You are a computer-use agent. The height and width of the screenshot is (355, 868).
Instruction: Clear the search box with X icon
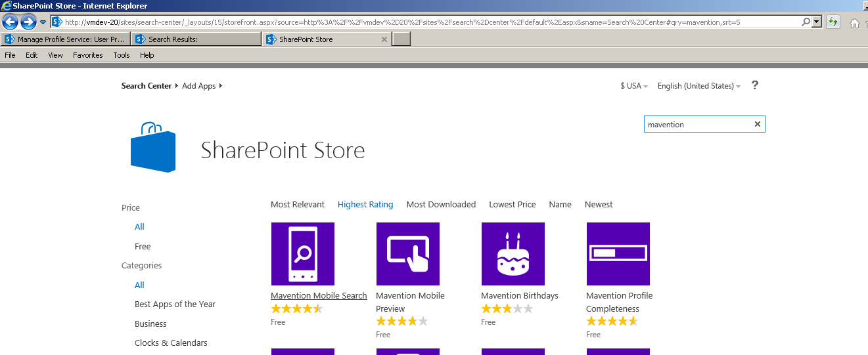(x=757, y=124)
